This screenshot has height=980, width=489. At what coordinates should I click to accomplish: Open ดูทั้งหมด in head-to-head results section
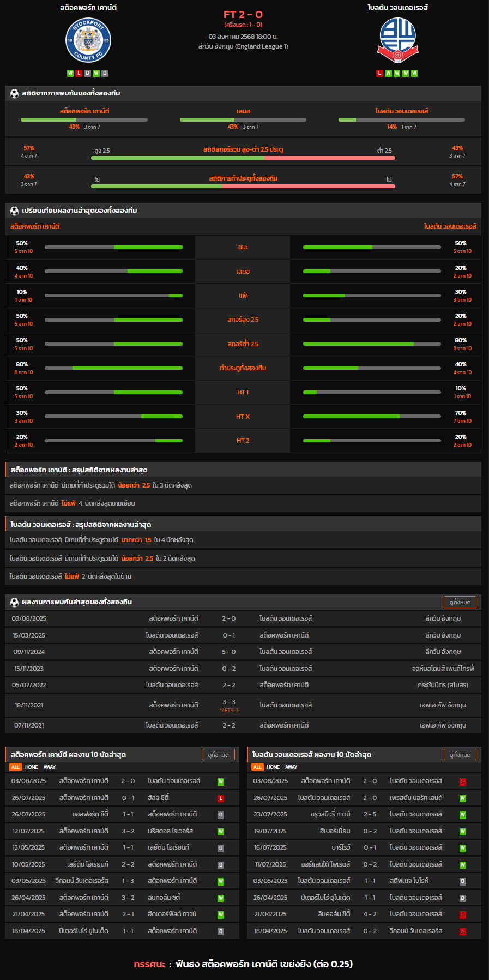click(x=460, y=602)
